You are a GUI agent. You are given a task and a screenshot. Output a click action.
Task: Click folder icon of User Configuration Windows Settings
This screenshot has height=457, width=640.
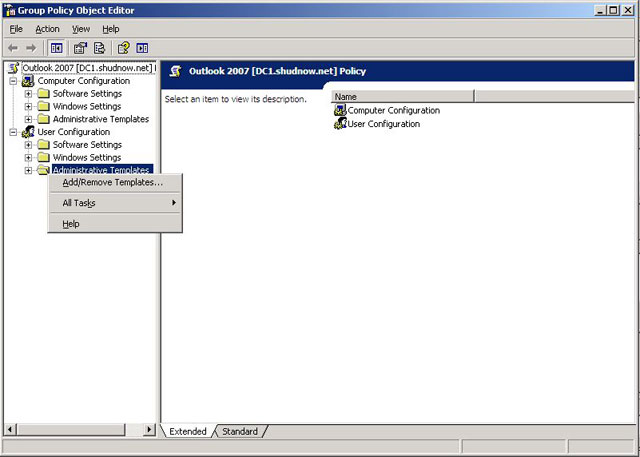tap(43, 158)
